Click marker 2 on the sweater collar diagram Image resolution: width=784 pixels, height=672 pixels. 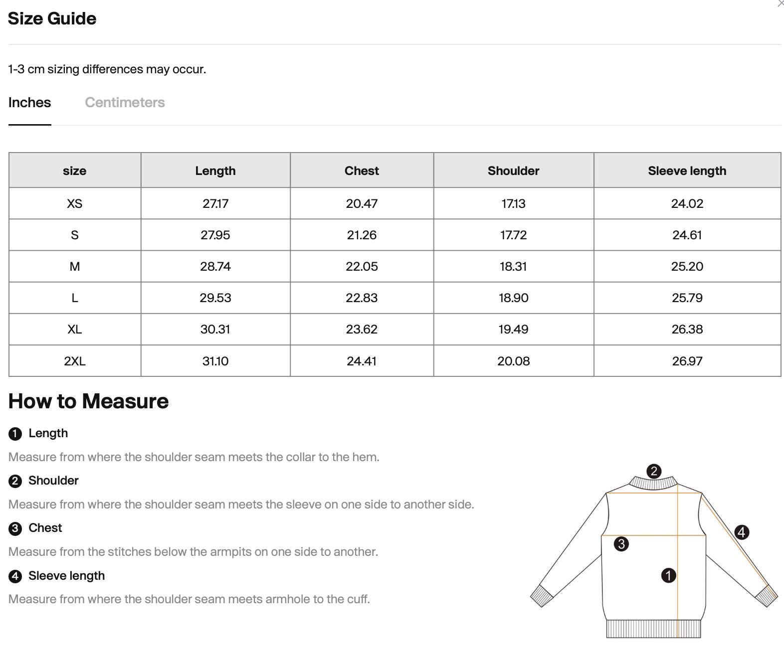point(654,471)
